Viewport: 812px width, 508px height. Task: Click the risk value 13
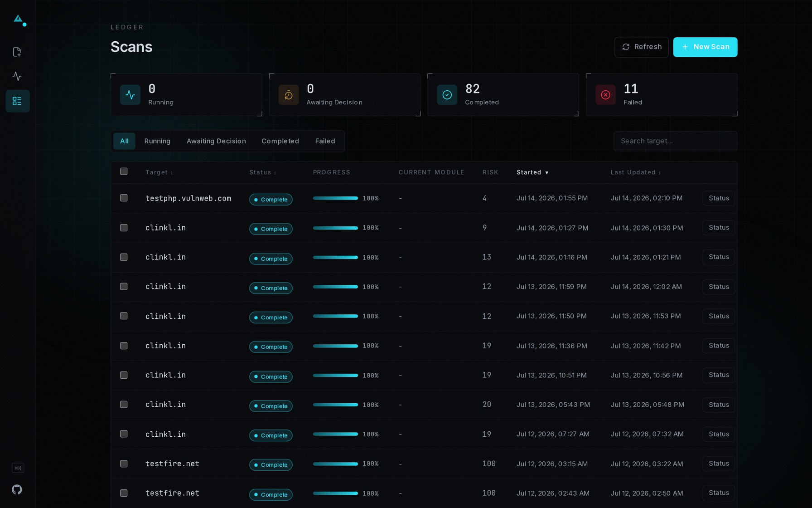487,257
